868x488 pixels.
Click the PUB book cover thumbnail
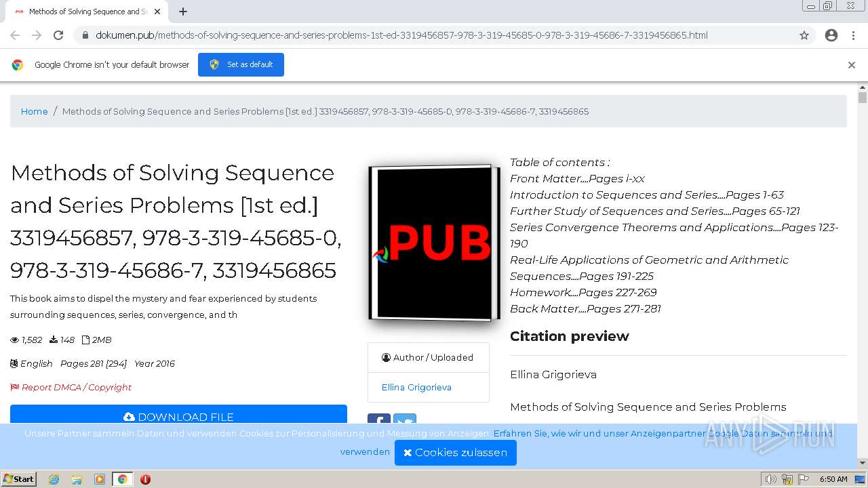(x=434, y=243)
